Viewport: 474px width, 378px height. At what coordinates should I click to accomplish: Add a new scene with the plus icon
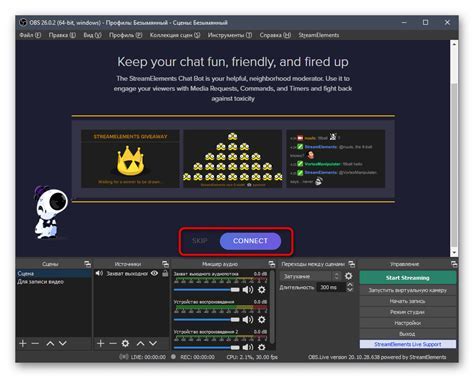point(23,343)
